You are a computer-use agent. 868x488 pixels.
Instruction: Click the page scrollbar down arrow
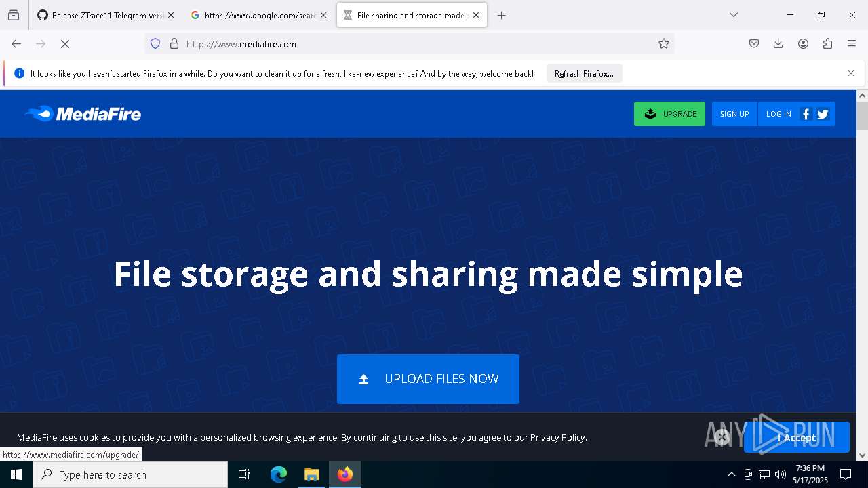click(862, 455)
